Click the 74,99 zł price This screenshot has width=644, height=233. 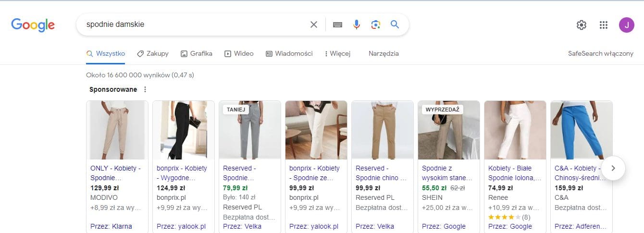(x=500, y=188)
